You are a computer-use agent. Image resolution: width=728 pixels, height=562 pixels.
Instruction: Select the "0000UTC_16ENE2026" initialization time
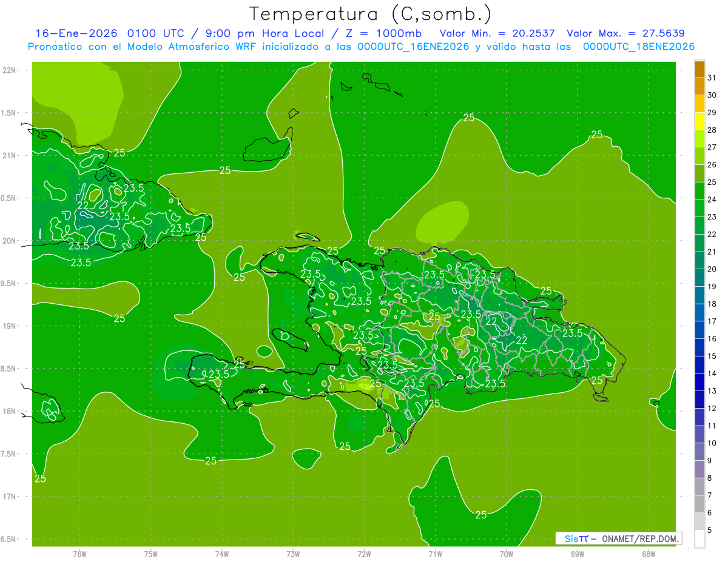point(414,47)
